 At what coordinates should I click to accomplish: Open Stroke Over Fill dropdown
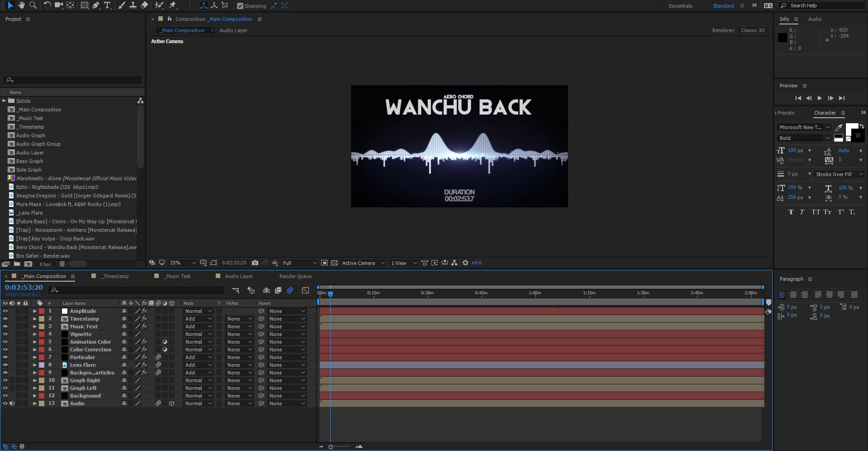pos(839,174)
